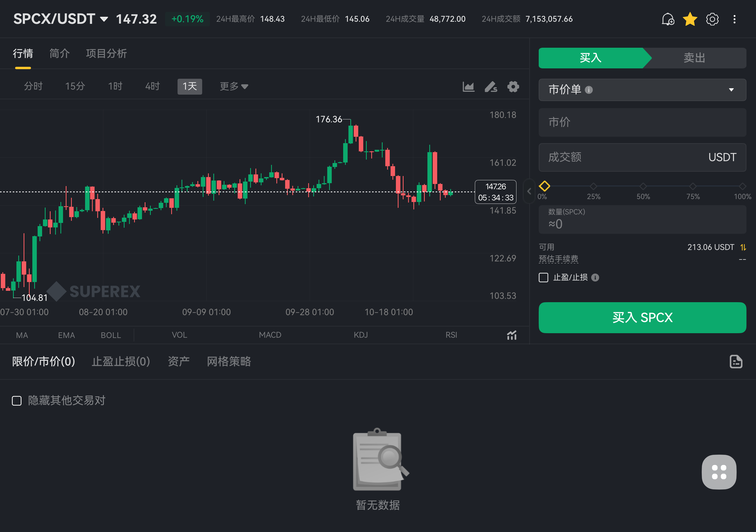756x532 pixels.
Task: Select the chart drawing pencil tool
Action: [490, 87]
